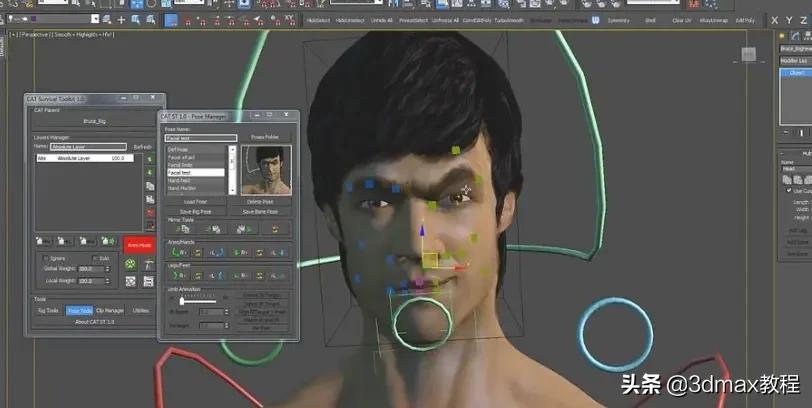Click the red delete layer icon

point(150,213)
